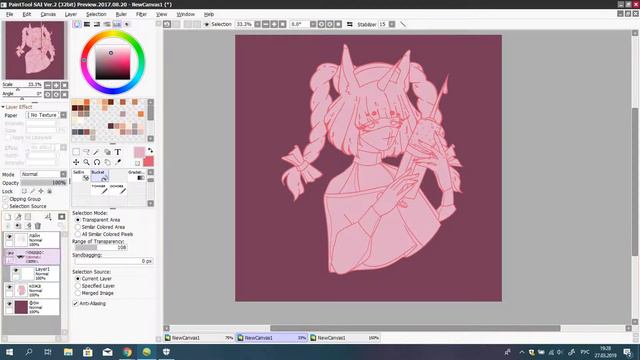
Task: Open the Filter menu
Action: pos(141,14)
